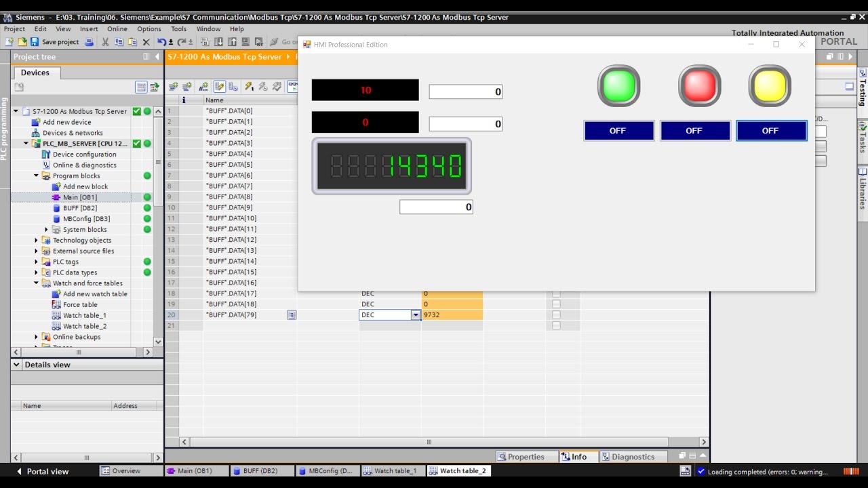Start simulation with the toolbar icon

[245, 42]
